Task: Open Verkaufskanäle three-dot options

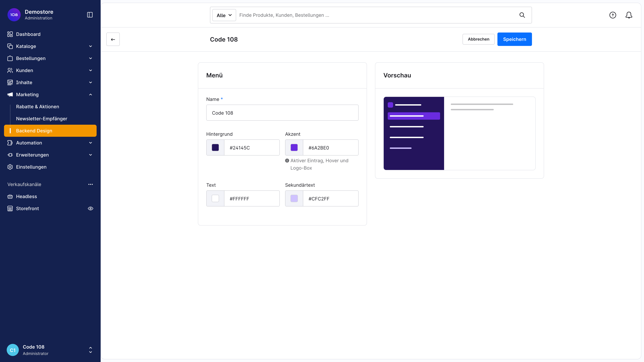Action: click(91, 184)
